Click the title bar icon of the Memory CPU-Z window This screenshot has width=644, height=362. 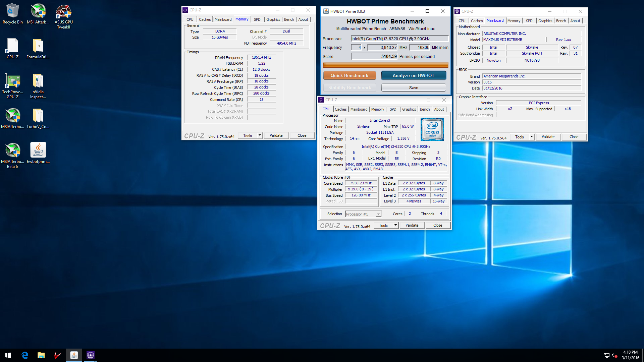pyautogui.click(x=185, y=10)
